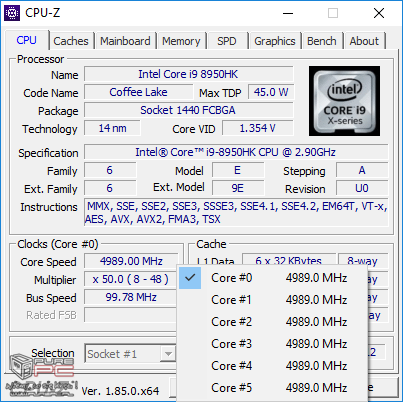Image resolution: width=403 pixels, height=402 pixels.
Task: Click the CPU-Z title bar icon
Action: coord(12,13)
